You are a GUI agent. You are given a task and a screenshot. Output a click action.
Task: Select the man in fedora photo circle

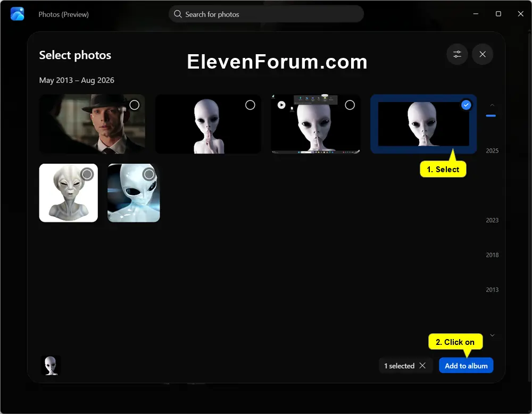tap(135, 105)
